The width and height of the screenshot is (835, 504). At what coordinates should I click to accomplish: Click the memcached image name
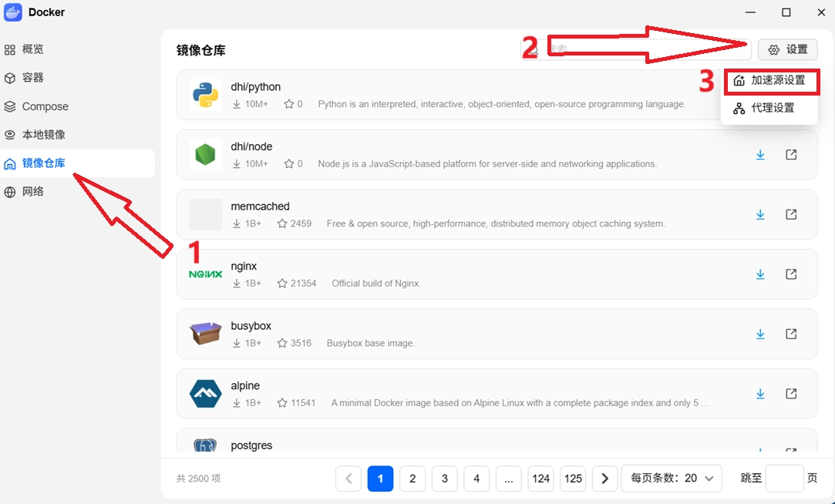tap(261, 207)
